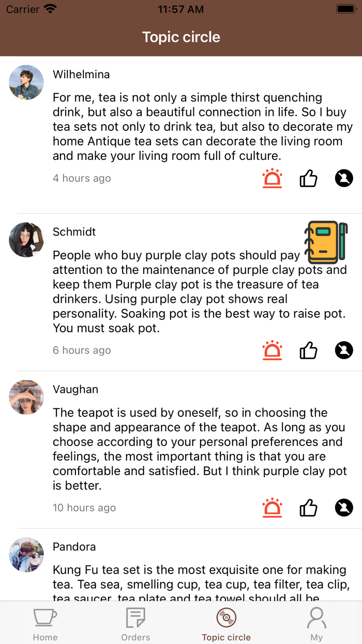Report Vaughan's teapot post

(x=272, y=508)
